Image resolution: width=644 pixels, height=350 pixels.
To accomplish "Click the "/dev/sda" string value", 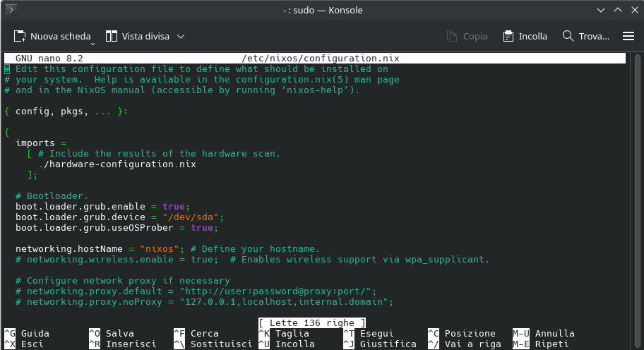I will pyautogui.click(x=193, y=217).
